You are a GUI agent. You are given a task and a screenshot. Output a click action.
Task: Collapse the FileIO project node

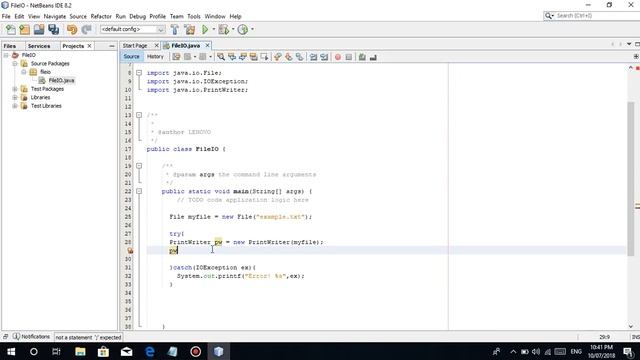[6, 55]
